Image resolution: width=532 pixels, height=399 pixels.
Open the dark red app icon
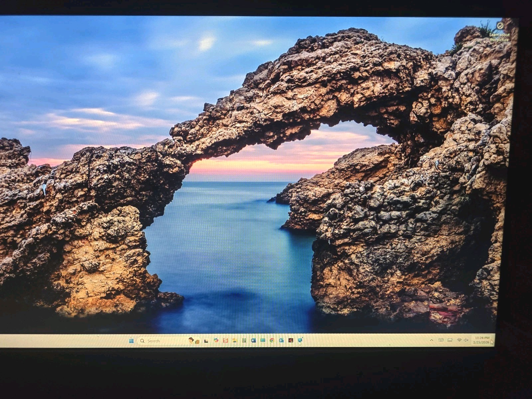pos(291,340)
